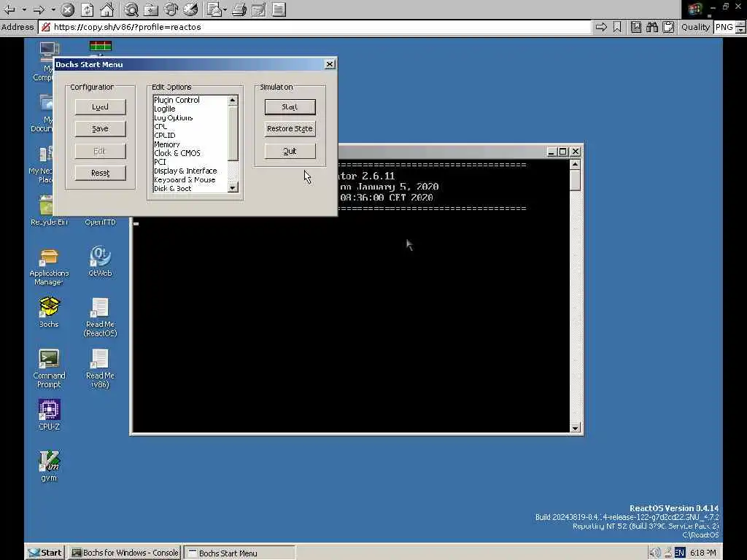Click the EN language indicator in tray
747x560 pixels.
[x=679, y=553]
